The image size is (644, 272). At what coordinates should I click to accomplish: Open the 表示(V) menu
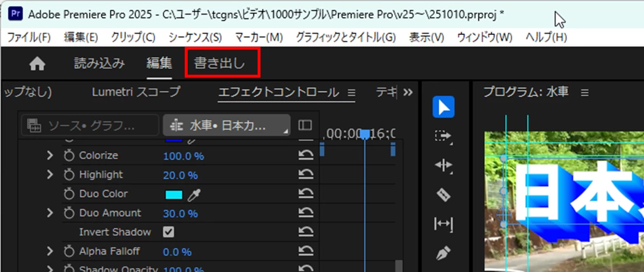(427, 37)
